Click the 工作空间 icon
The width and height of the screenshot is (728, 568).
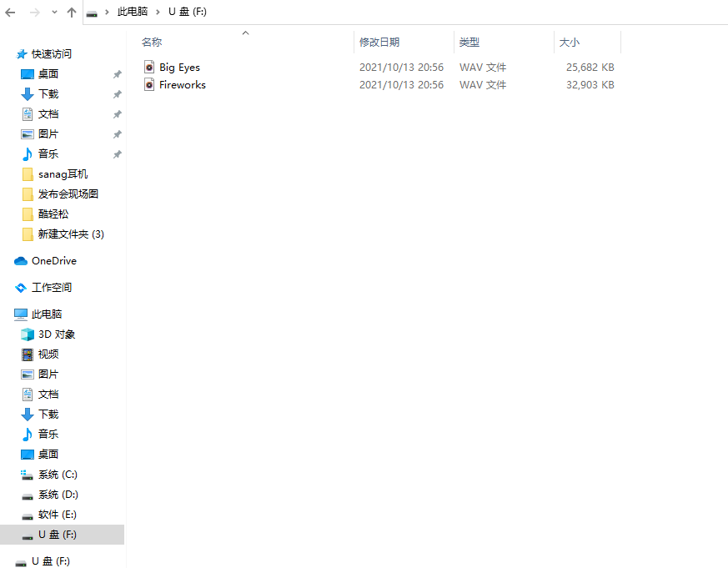click(21, 288)
